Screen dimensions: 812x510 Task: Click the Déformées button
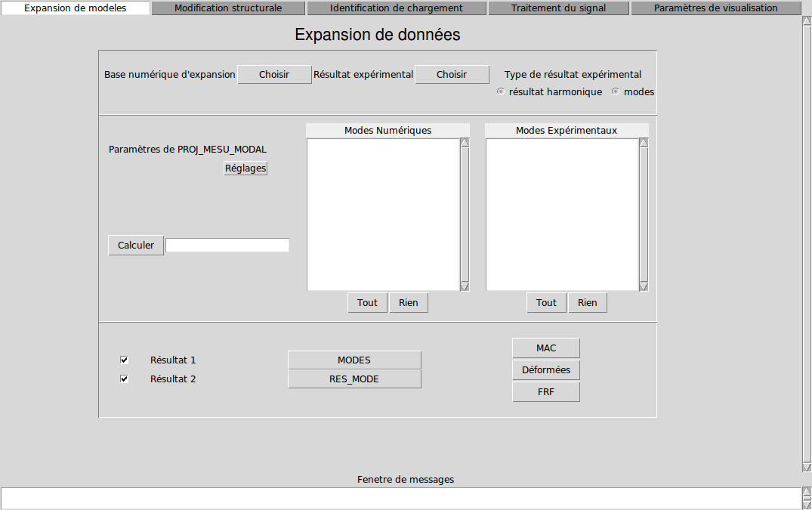pyautogui.click(x=546, y=370)
